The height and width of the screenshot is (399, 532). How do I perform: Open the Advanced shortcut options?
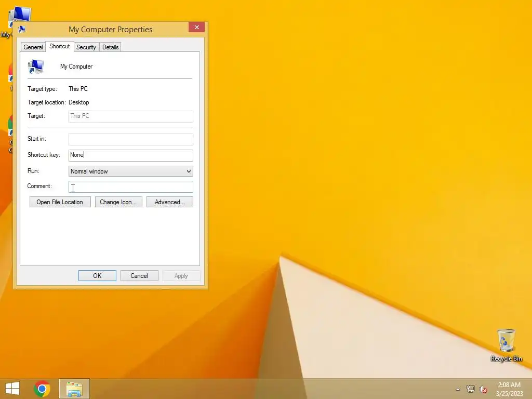coord(170,202)
